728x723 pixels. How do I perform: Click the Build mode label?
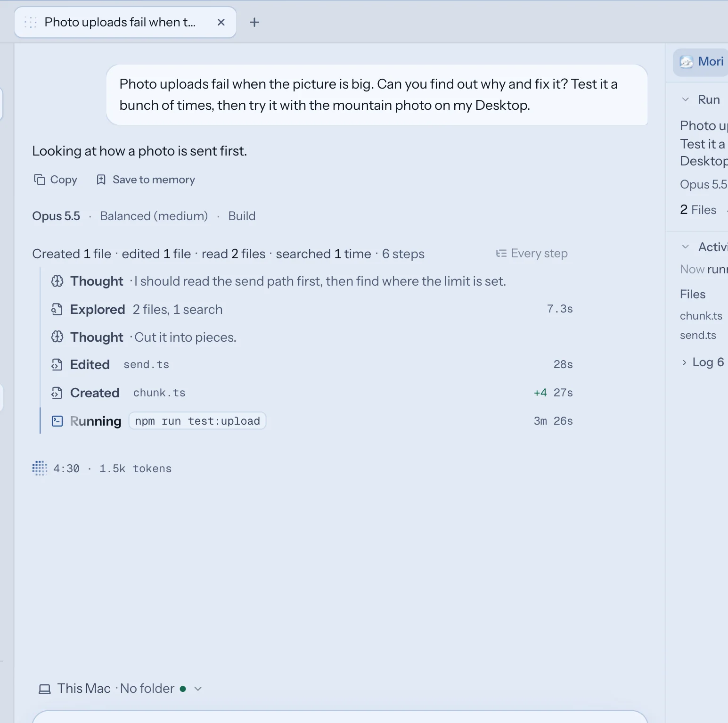tap(242, 216)
